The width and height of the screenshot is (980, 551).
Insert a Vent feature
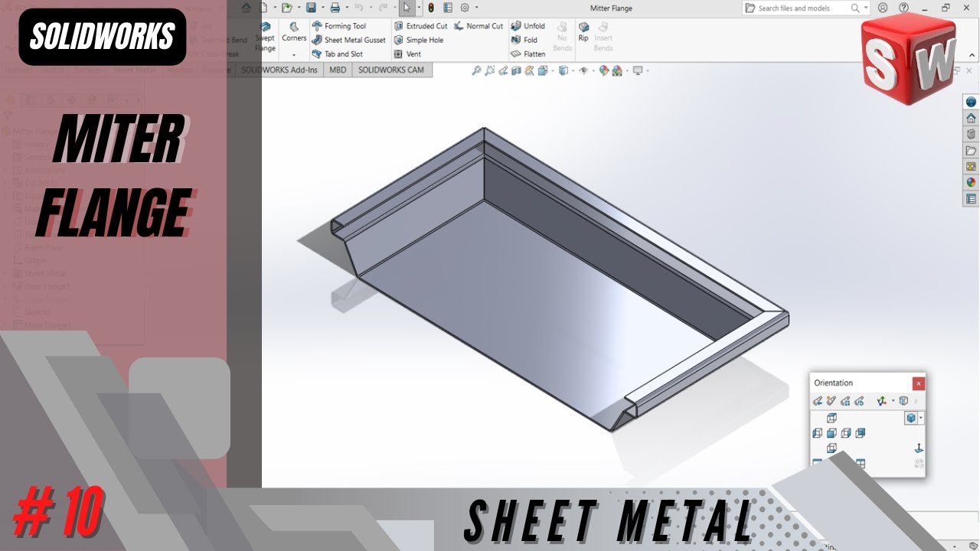coord(407,54)
